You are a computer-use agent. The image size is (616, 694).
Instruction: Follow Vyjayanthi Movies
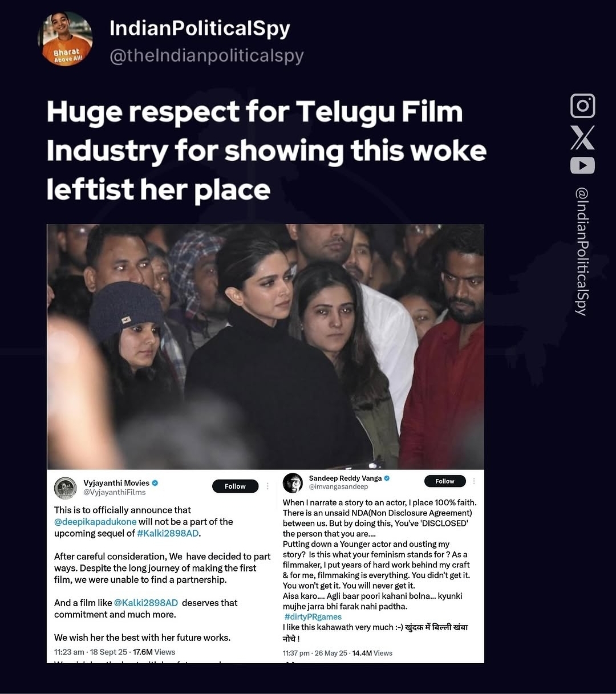tap(235, 486)
